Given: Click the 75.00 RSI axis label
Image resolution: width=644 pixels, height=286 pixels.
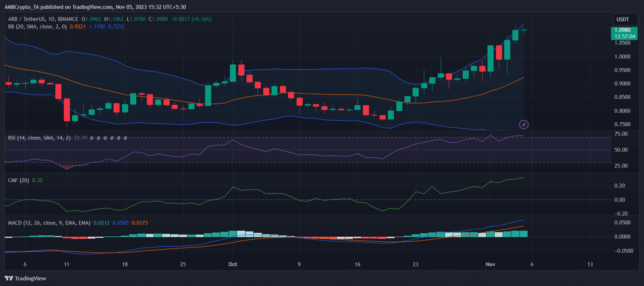Looking at the screenshot, I should point(620,134).
